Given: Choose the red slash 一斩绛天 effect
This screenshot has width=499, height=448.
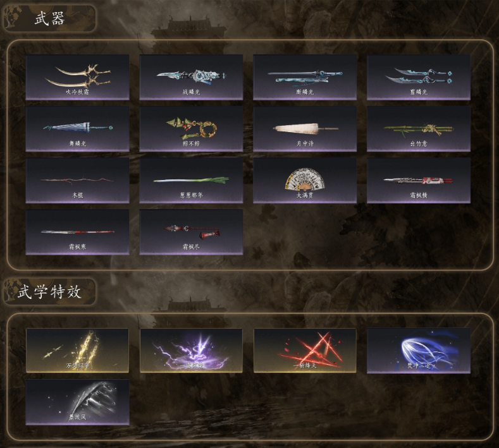Looking at the screenshot, I should (x=305, y=351).
